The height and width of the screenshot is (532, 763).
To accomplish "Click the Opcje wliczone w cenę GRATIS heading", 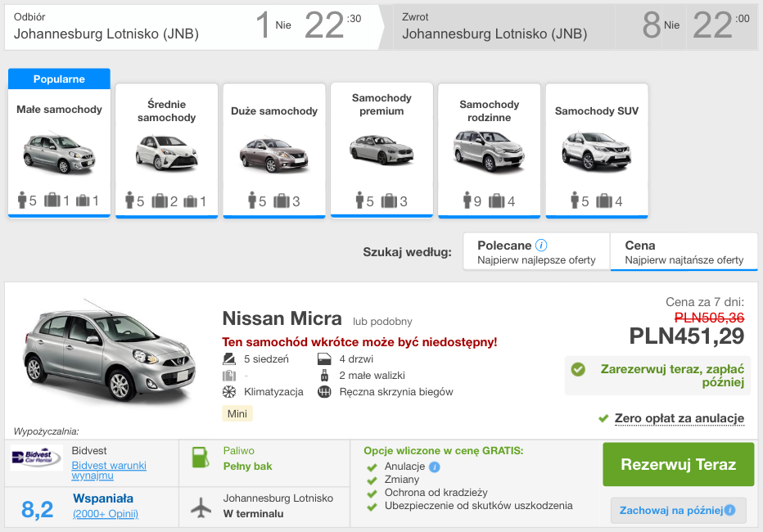I will coord(443,451).
